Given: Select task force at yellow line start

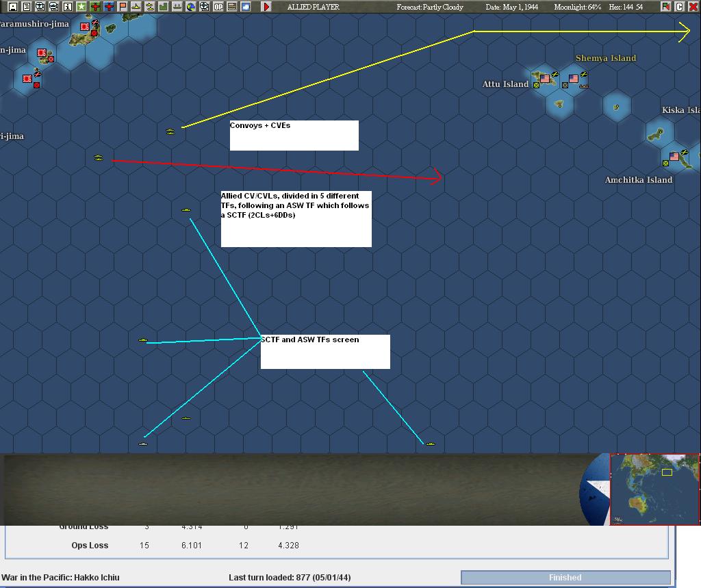Looking at the screenshot, I should (170, 131).
